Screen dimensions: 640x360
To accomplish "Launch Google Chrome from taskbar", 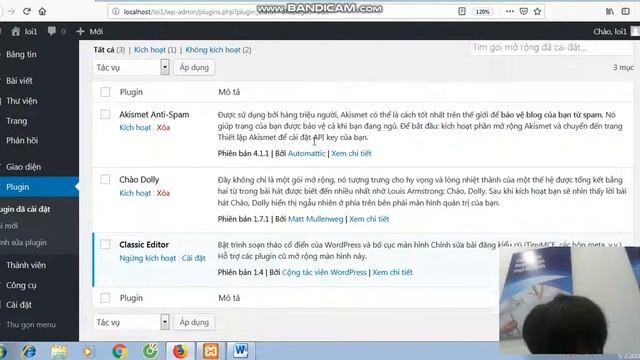I will pos(120,351).
